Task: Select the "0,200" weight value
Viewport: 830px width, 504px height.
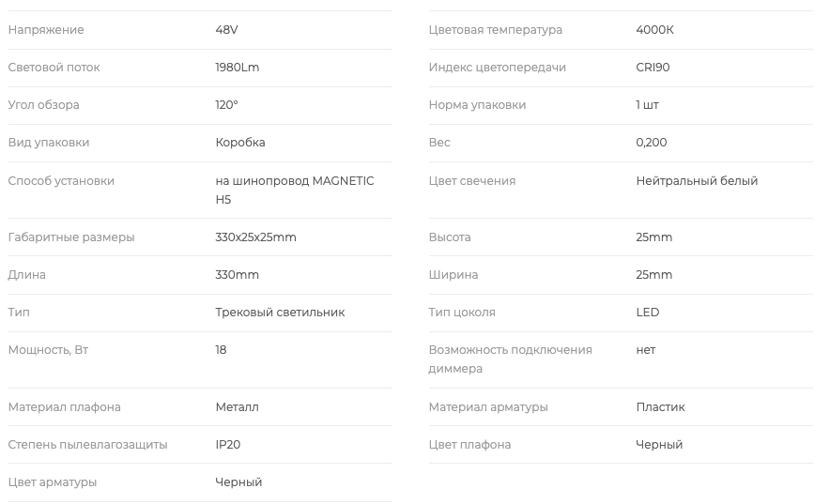Action: 651,143
